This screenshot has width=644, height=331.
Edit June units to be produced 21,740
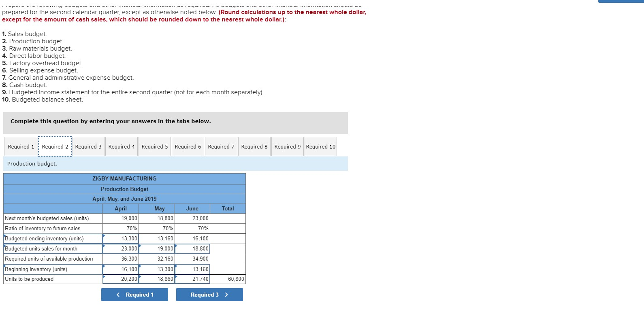point(192,279)
